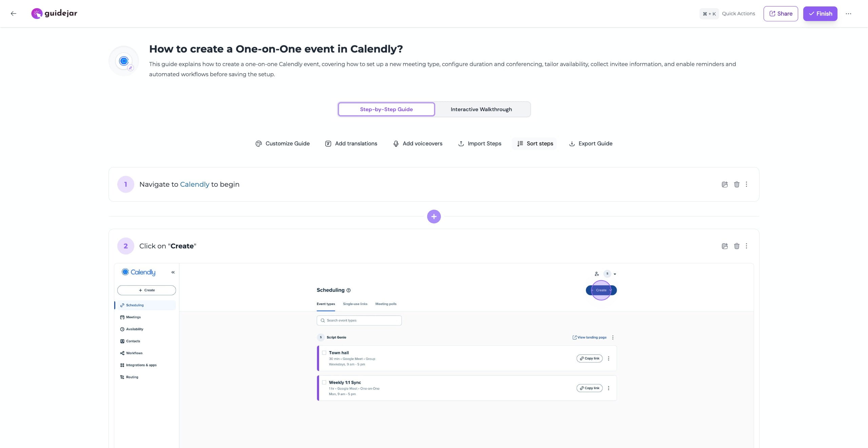Delete step 2 using trash icon
Image resolution: width=868 pixels, height=448 pixels.
click(736, 246)
